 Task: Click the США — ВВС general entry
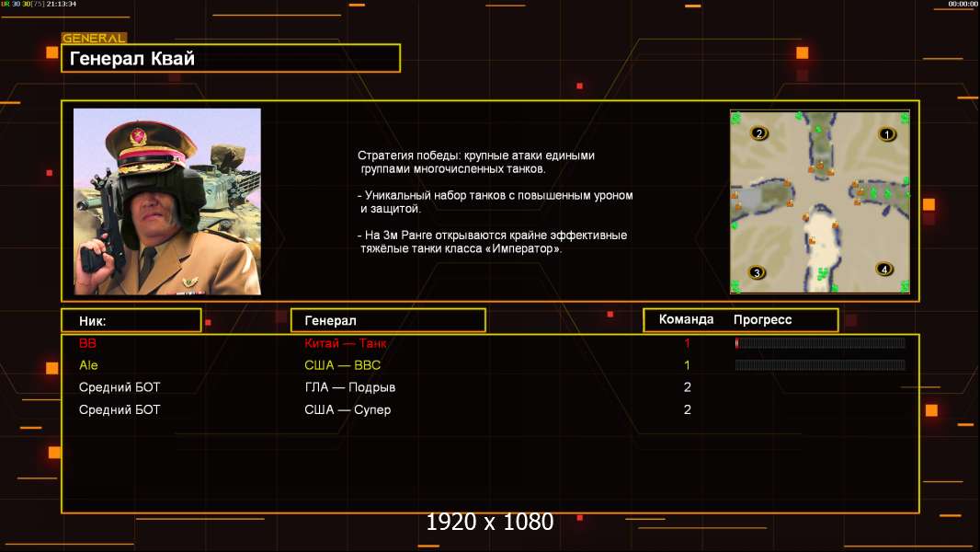click(343, 365)
